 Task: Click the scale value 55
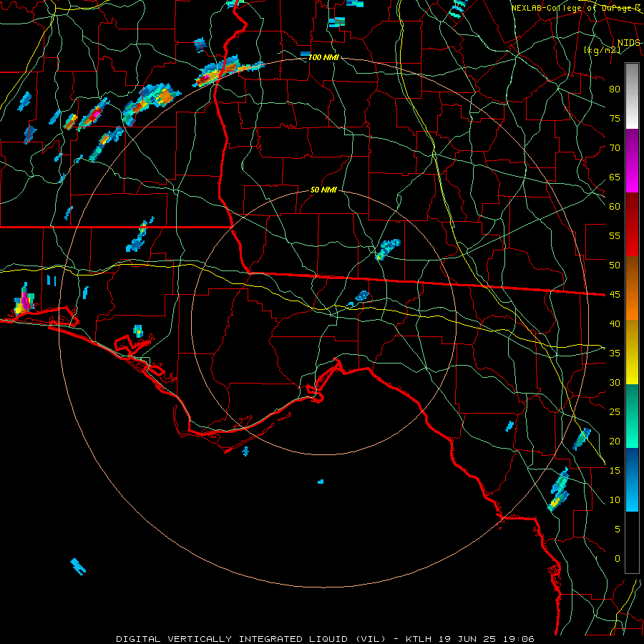coord(615,235)
